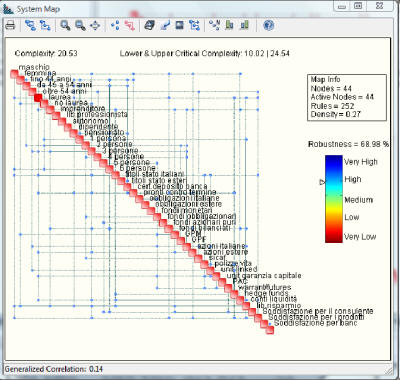
Task: Click the 'GPF' node label
Action: click(199, 240)
